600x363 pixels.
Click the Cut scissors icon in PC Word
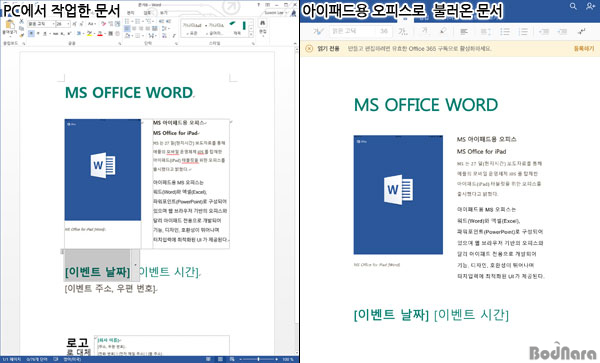[21, 21]
